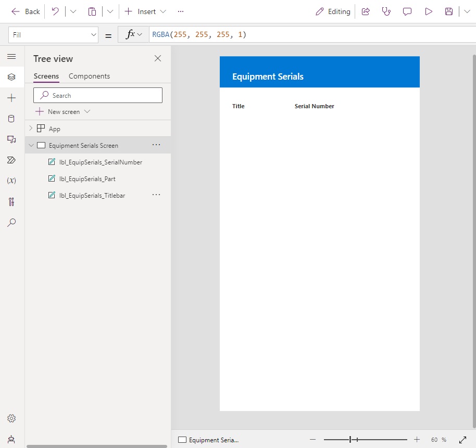This screenshot has height=448, width=476.
Task: Switch to the Components tab
Action: (89, 76)
